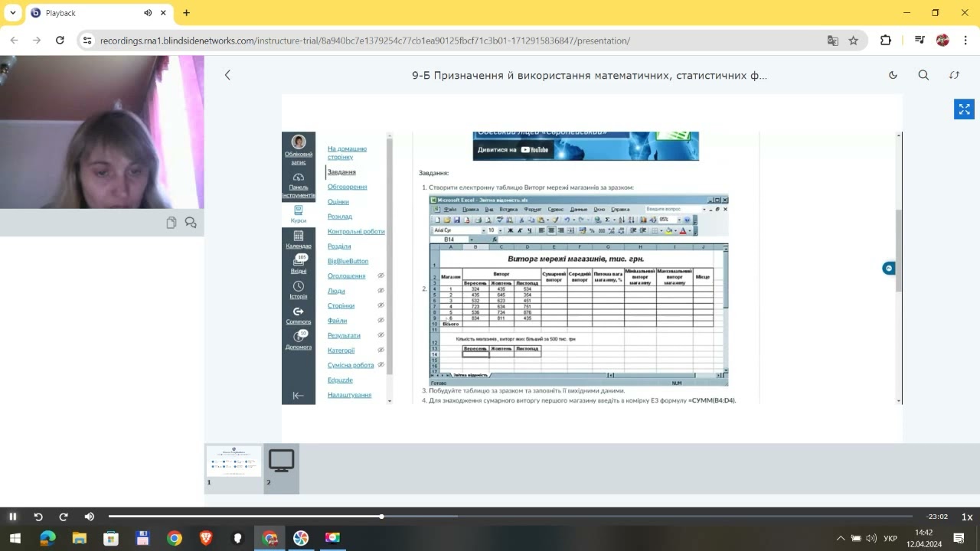The width and height of the screenshot is (980, 551).
Task: Seek using the playback progress bar
Action: [511, 517]
